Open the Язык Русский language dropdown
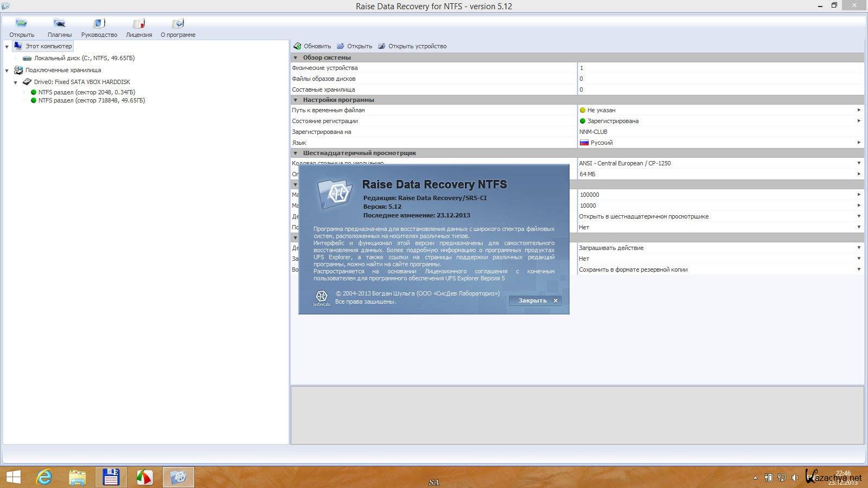The height and width of the screenshot is (488, 868). pos(859,143)
